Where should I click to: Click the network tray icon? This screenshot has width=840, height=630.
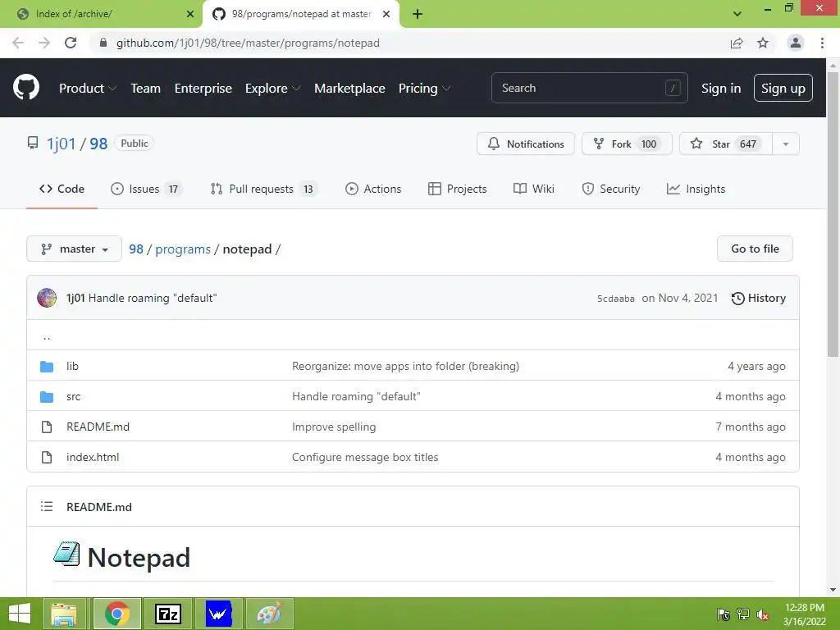pyautogui.click(x=743, y=614)
